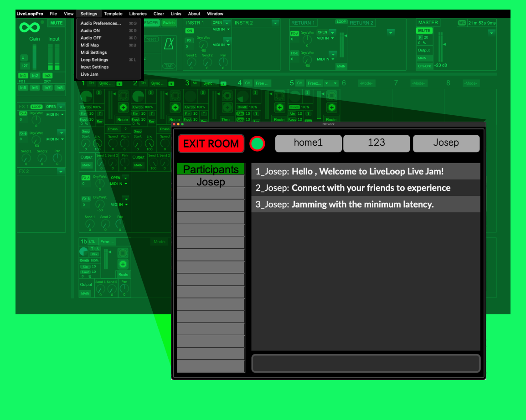
Task: Click the MASTER volume fader
Action: pos(440,47)
